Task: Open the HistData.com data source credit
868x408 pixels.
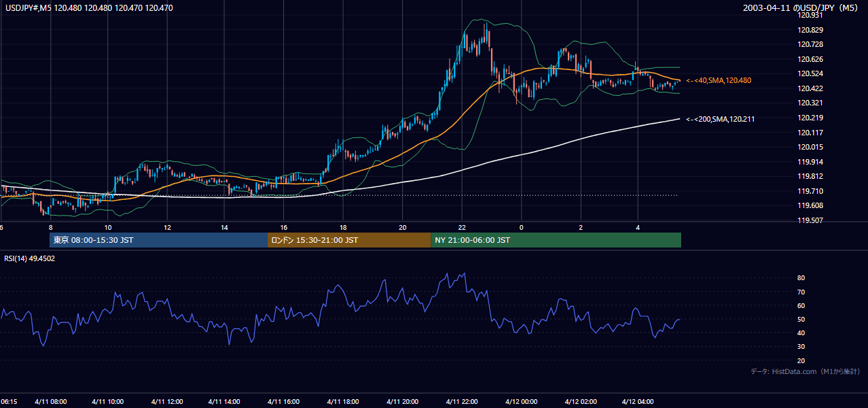Action: tap(806, 371)
